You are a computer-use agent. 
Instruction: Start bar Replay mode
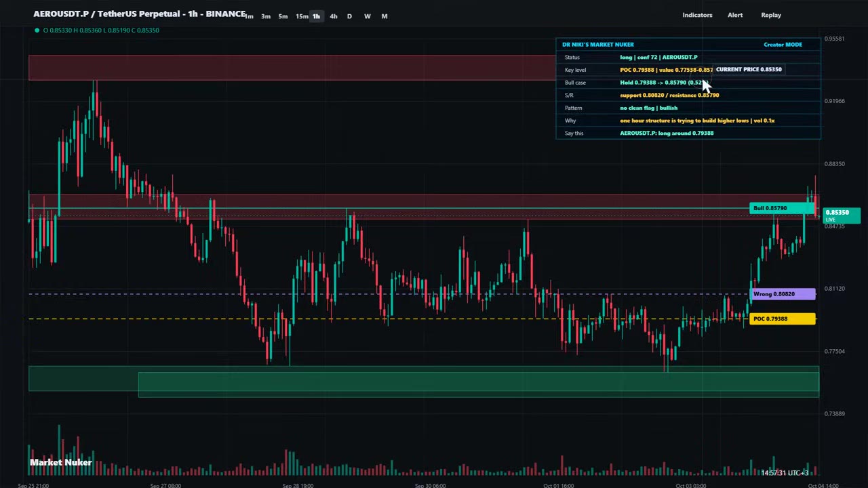771,15
